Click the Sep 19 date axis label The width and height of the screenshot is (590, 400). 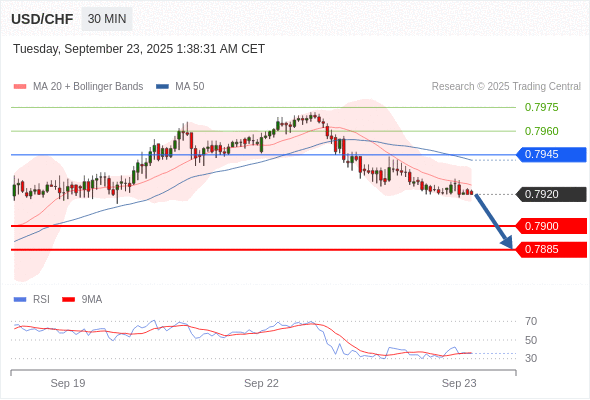[68, 383]
